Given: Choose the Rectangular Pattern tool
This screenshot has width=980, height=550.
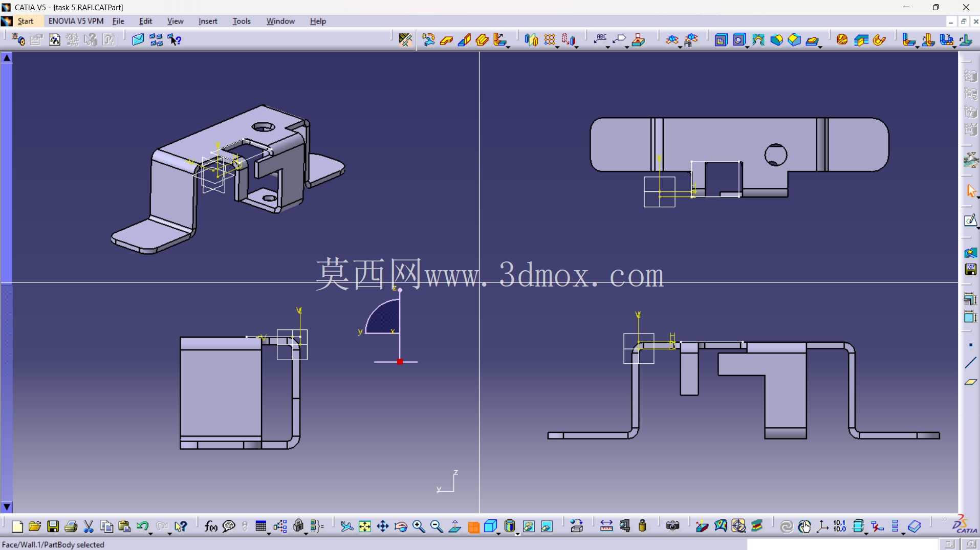Looking at the screenshot, I should pos(550,40).
